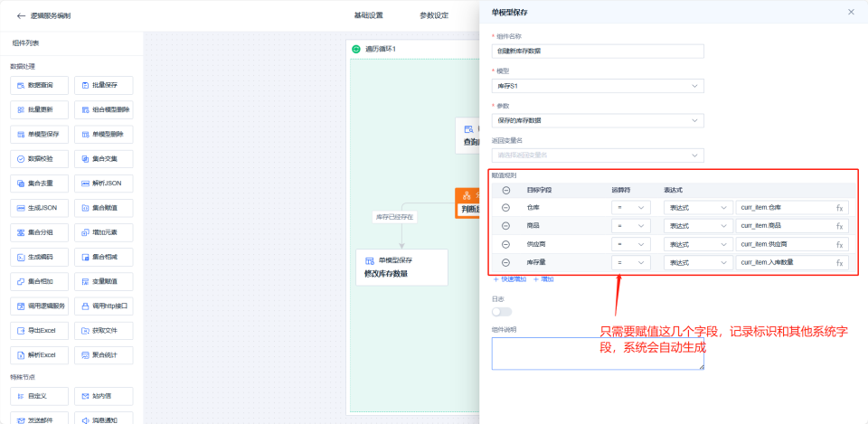Remove the 供应商 assignment rule row
The image size is (868, 424).
(506, 244)
